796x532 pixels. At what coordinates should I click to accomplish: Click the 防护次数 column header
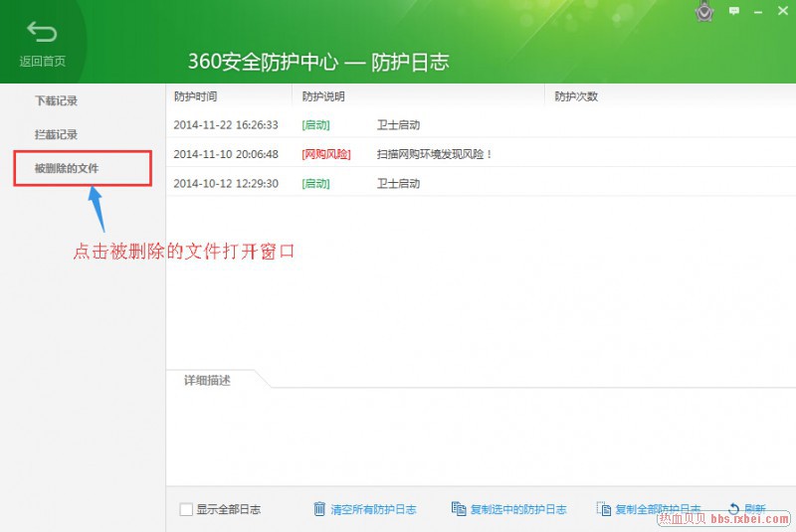coord(576,96)
